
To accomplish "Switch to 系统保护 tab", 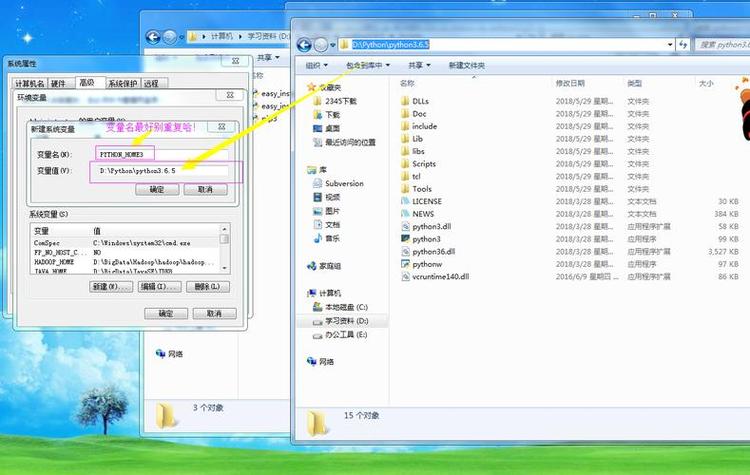I will pos(122,83).
